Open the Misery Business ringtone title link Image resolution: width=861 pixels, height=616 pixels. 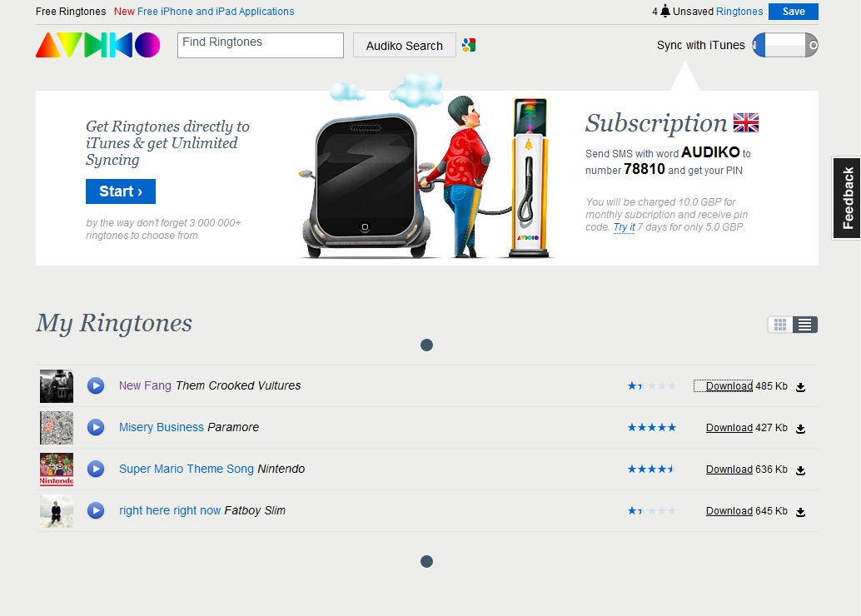(162, 427)
